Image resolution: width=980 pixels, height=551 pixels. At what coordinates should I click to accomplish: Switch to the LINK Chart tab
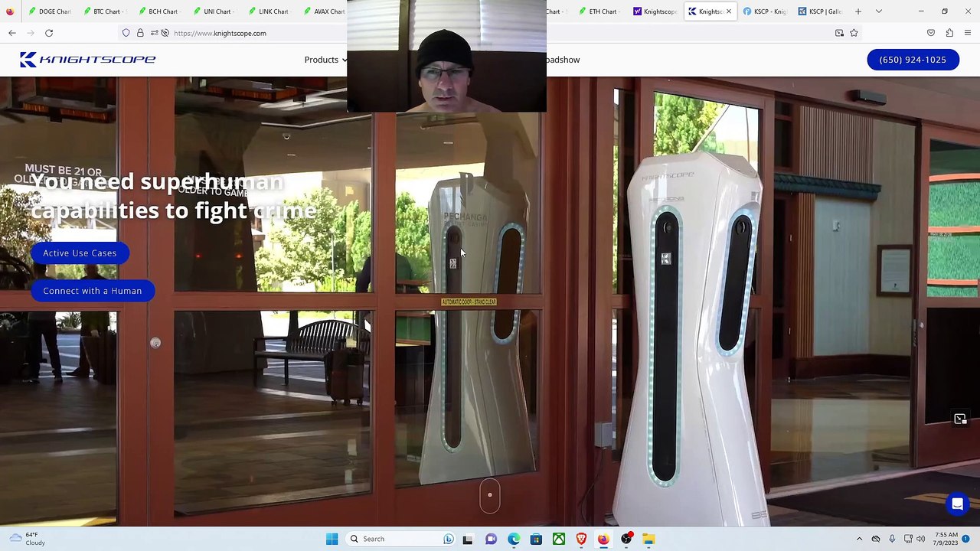coord(270,11)
